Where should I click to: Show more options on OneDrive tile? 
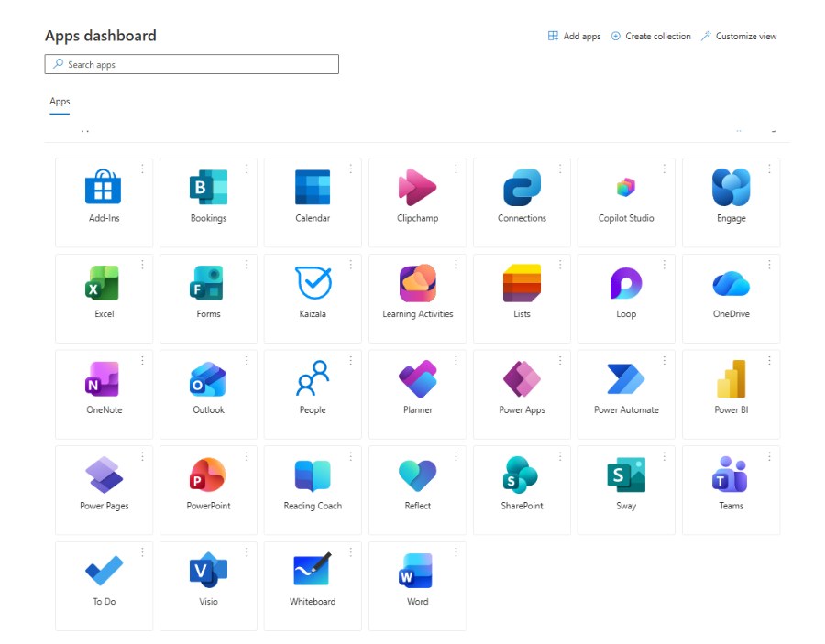pyautogui.click(x=769, y=265)
